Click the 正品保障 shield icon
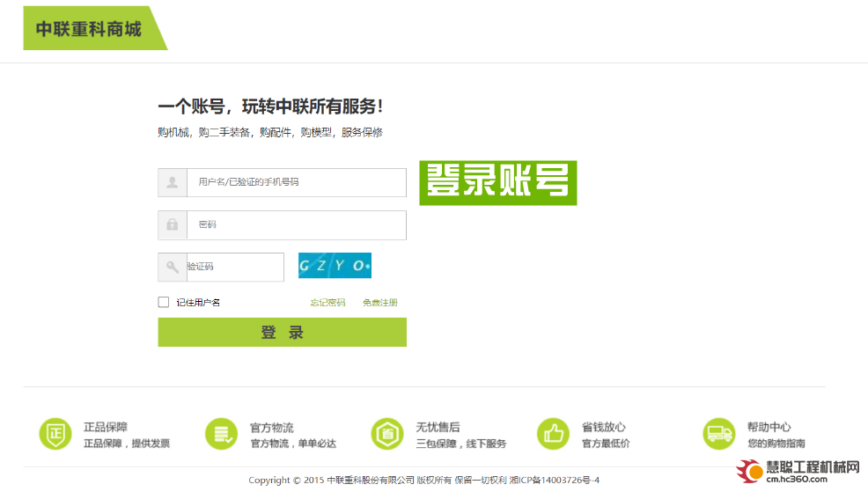The image size is (868, 492). (x=55, y=434)
